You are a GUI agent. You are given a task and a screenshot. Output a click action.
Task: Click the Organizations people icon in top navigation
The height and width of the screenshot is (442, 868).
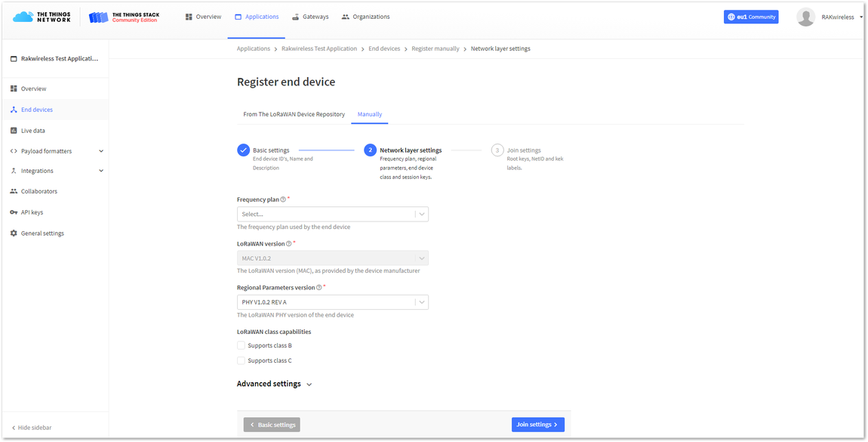coord(346,17)
